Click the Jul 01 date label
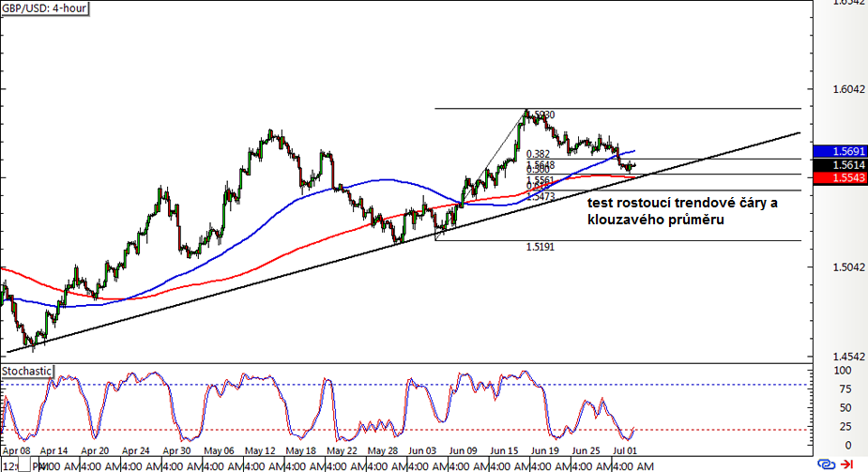868x472 pixels. tap(625, 451)
